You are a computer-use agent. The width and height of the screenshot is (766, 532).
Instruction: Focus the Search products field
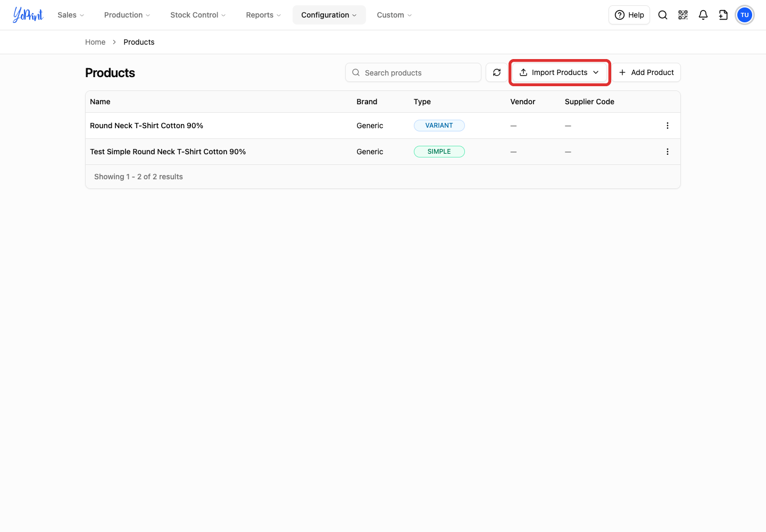click(413, 72)
